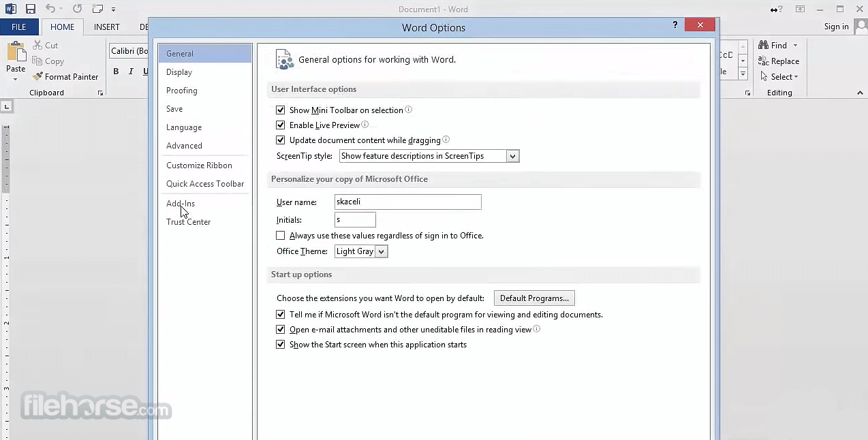Screen dimensions: 868x440
Task: Select the Save category in Word Options
Action: 204,109
